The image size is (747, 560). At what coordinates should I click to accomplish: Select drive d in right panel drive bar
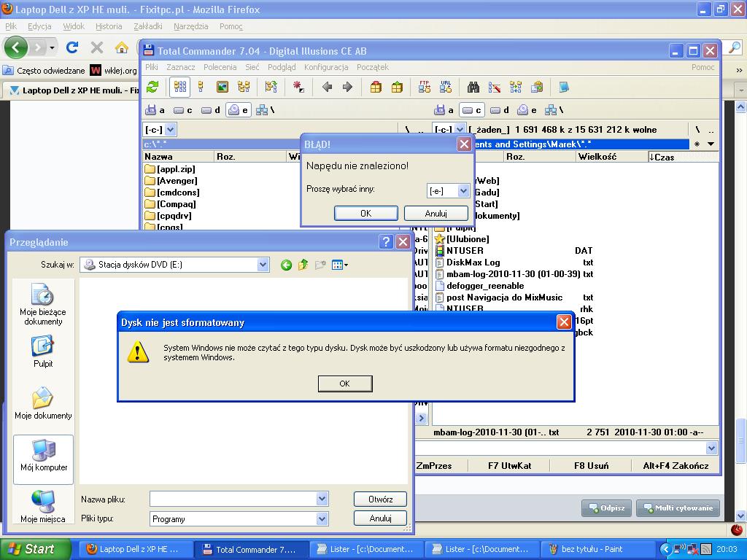click(499, 110)
